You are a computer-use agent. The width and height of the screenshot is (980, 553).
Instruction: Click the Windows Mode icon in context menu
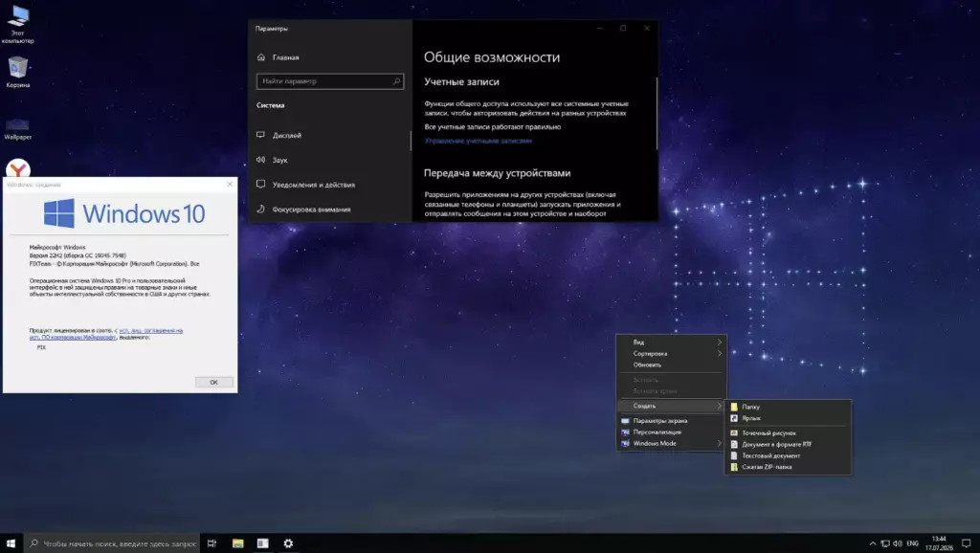coord(625,443)
